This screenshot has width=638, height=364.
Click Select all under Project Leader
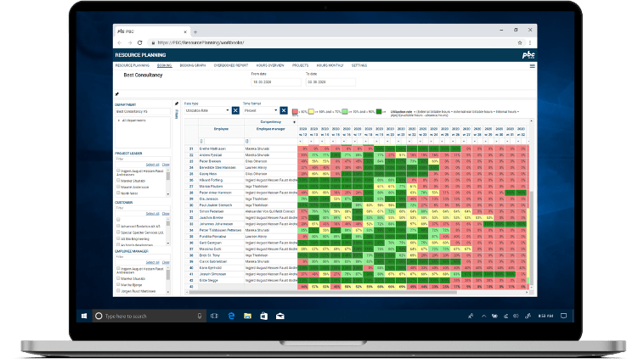(152, 164)
